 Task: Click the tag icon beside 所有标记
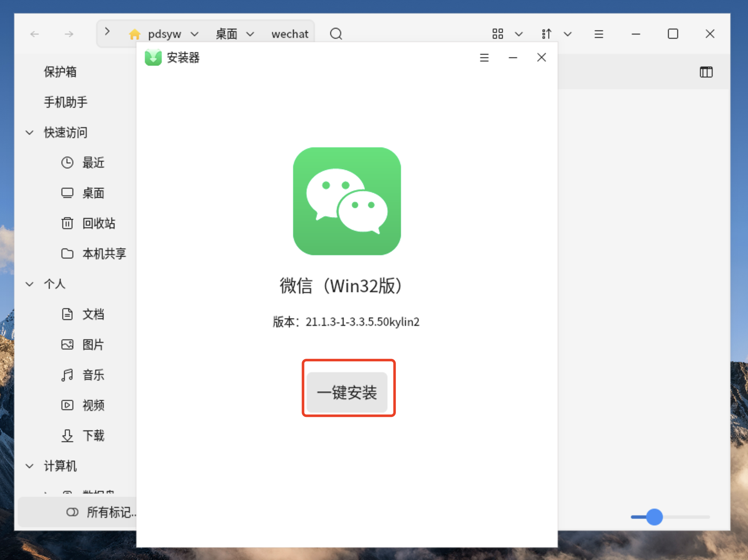pos(72,512)
